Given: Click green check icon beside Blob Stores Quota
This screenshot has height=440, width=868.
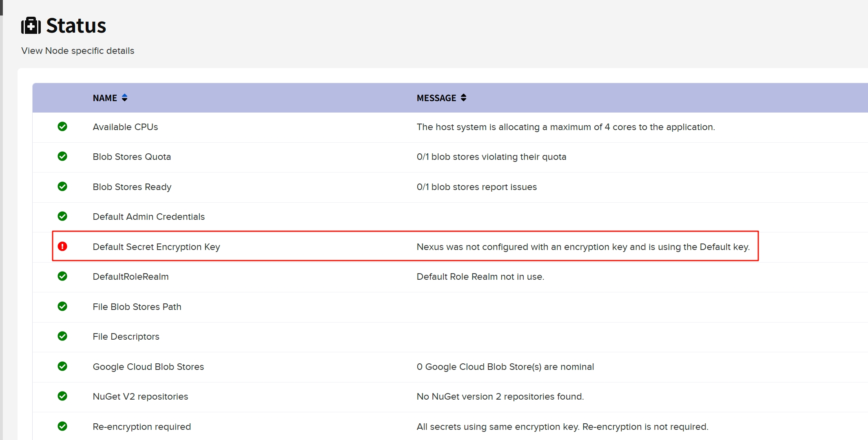Looking at the screenshot, I should pos(62,157).
